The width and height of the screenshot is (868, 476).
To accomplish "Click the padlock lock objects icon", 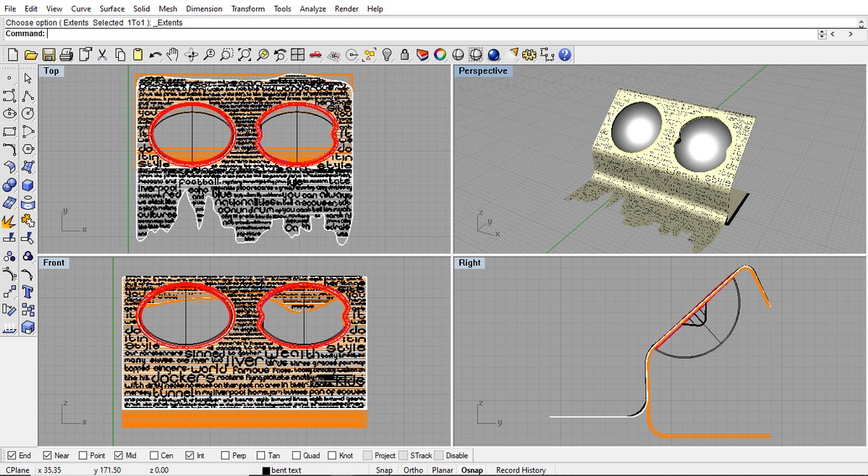I will [404, 55].
